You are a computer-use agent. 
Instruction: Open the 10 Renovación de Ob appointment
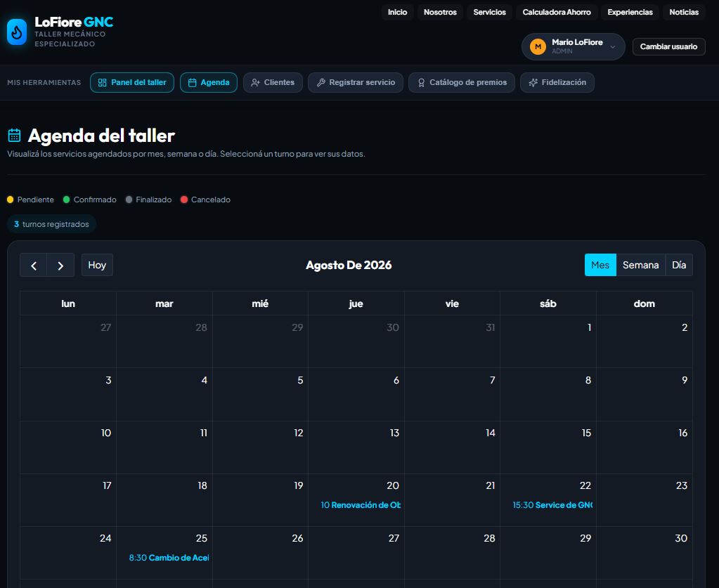click(361, 505)
